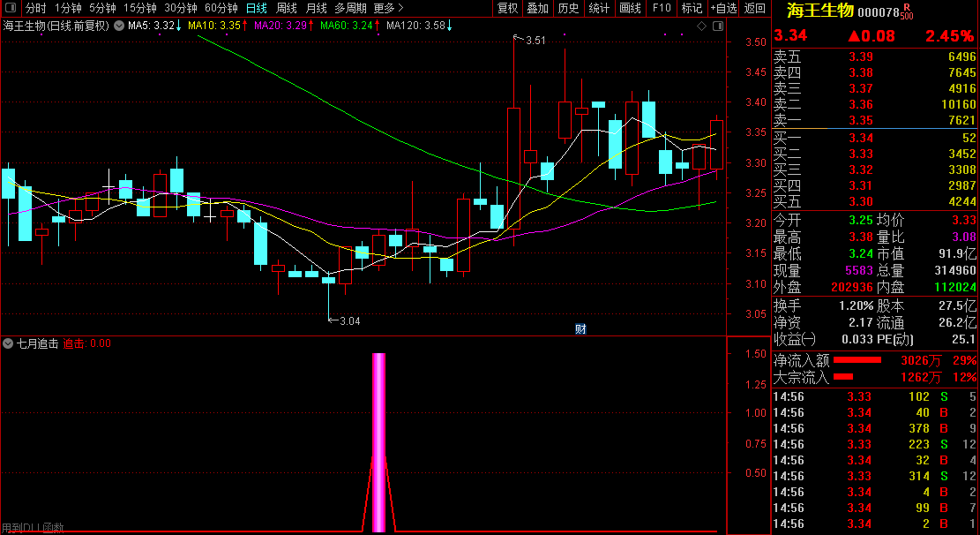Click the 3.04 low price marker
This screenshot has width=980, height=535.
[348, 320]
